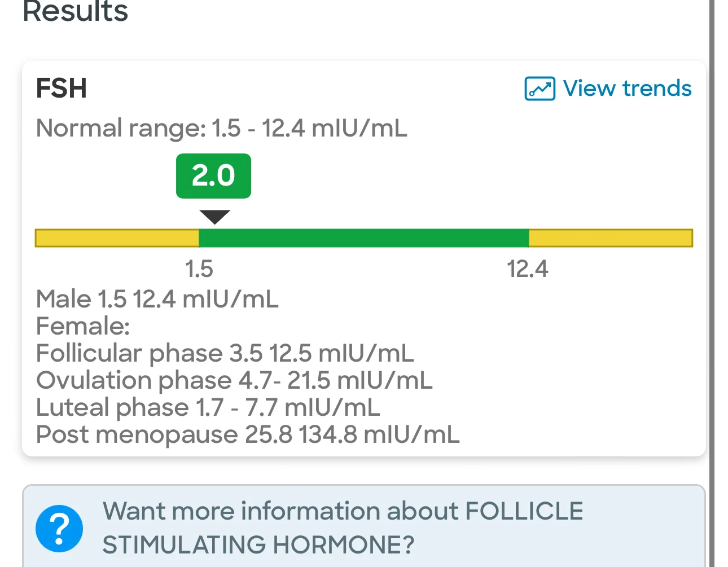Click the Luteal phase reference line
The height and width of the screenshot is (567, 728).
208,407
